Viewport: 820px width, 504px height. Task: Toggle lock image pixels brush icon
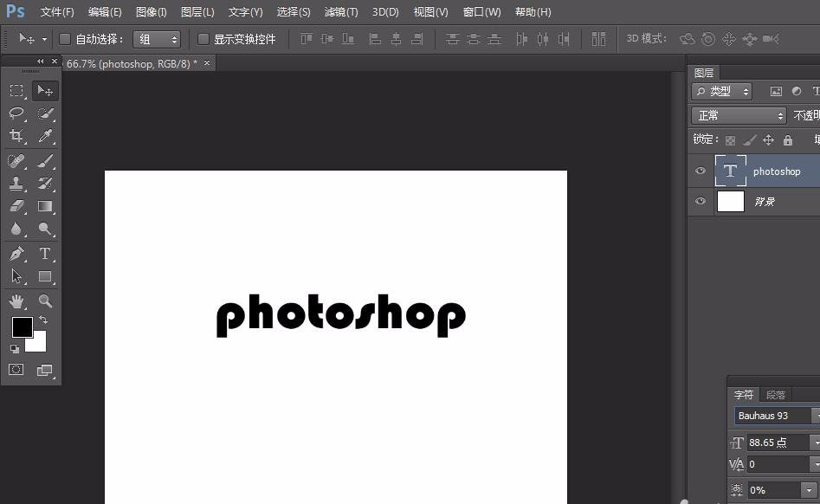pos(749,140)
